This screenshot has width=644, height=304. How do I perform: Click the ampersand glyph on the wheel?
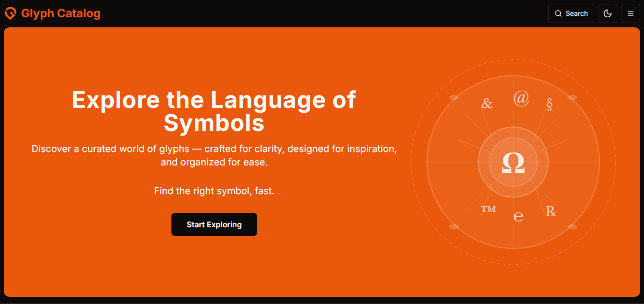487,102
